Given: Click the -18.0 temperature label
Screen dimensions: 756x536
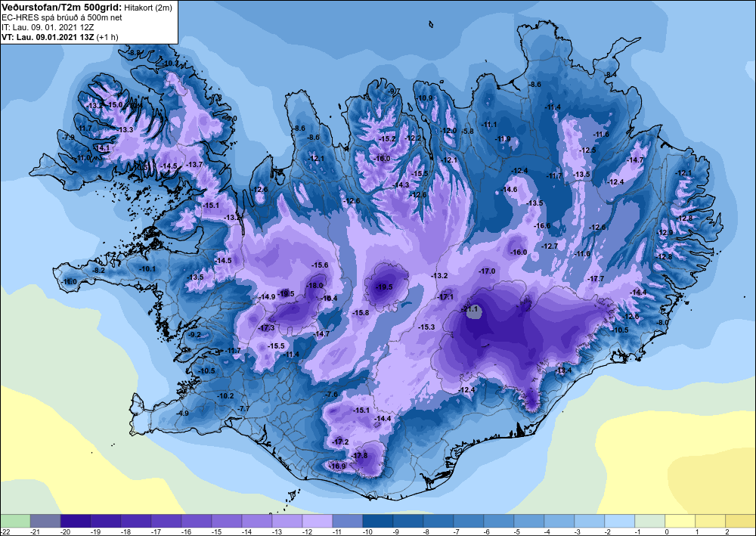Looking at the screenshot, I should [x=315, y=285].
